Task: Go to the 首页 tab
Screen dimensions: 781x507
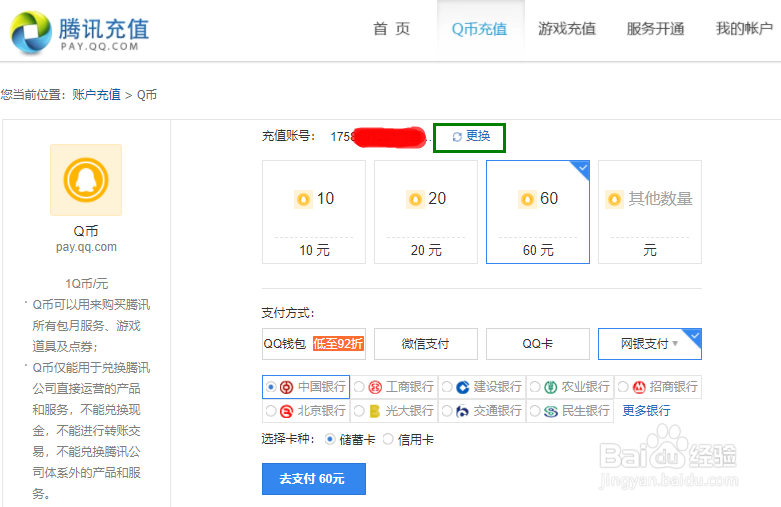Action: (x=391, y=29)
